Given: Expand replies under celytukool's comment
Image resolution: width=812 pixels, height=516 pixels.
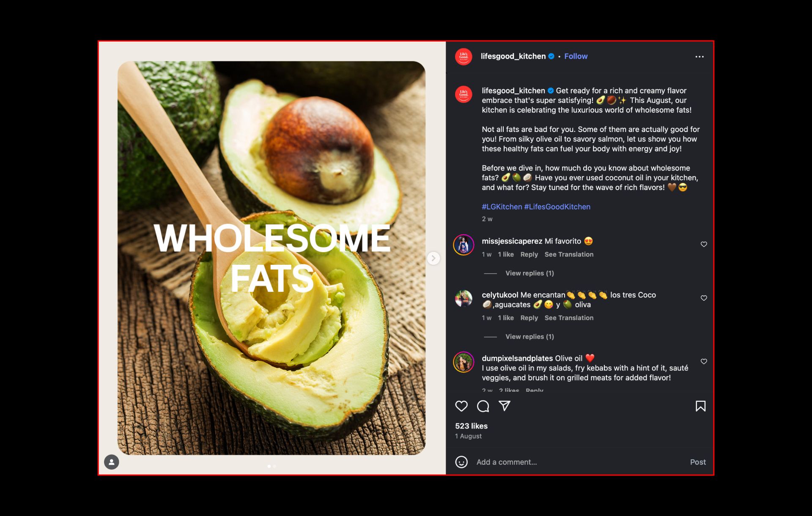Looking at the screenshot, I should point(529,337).
